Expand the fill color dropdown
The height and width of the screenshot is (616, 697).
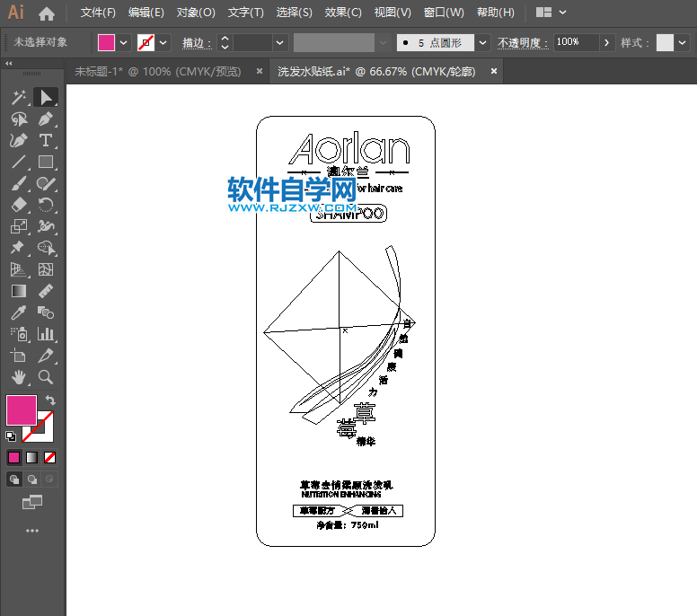[124, 43]
